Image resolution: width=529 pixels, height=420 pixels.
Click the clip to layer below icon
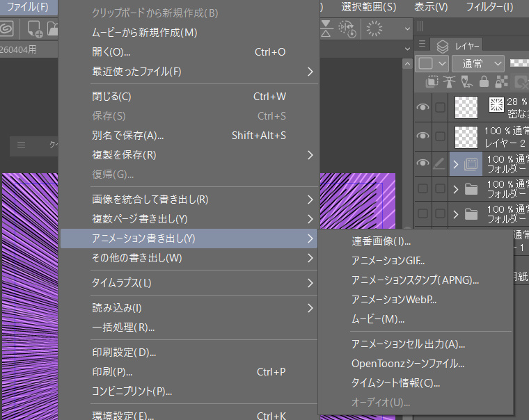[x=432, y=82]
